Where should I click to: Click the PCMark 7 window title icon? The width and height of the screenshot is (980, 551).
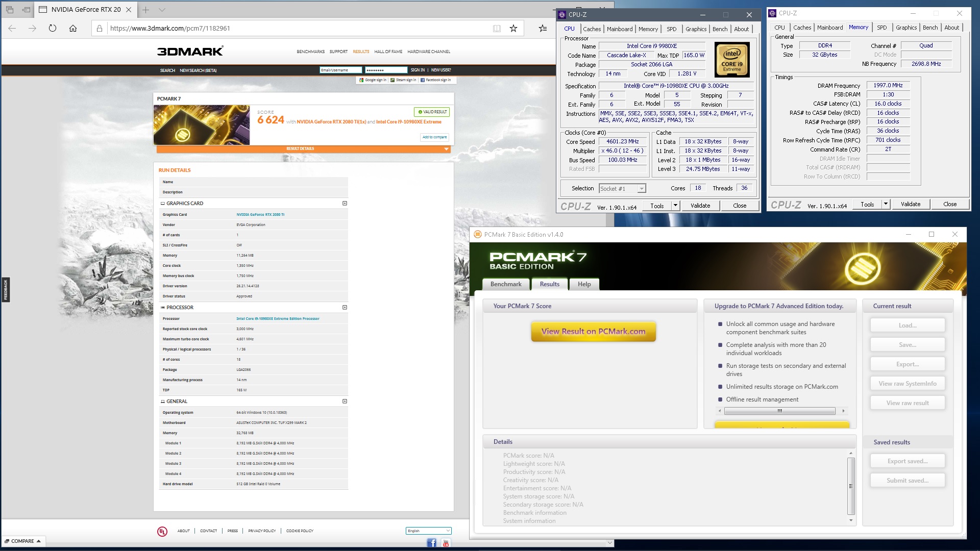[478, 234]
